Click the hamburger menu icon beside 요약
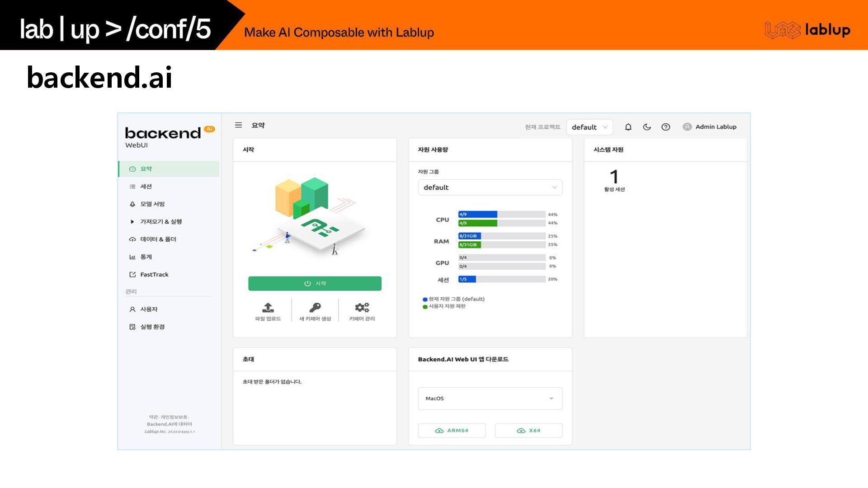868x488 pixels. 238,125
